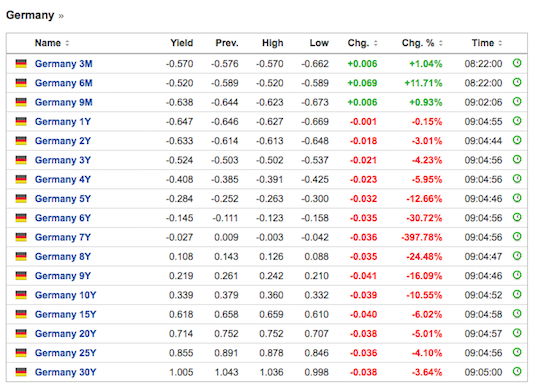This screenshot has width=536, height=391.
Task: Click the clock icon in Germany 1Y row
Action: 517,121
